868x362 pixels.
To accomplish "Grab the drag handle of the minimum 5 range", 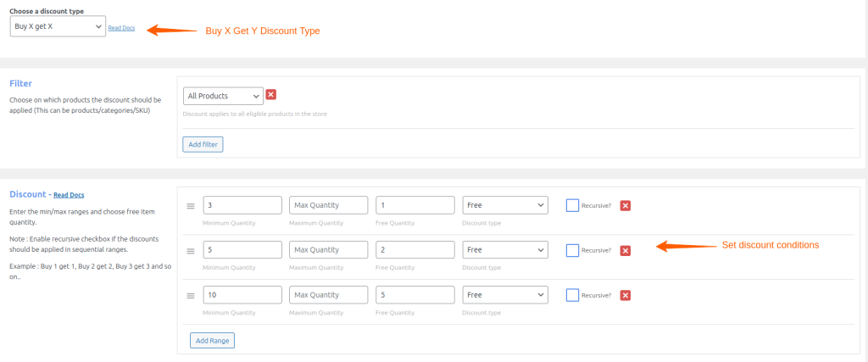I will [191, 251].
